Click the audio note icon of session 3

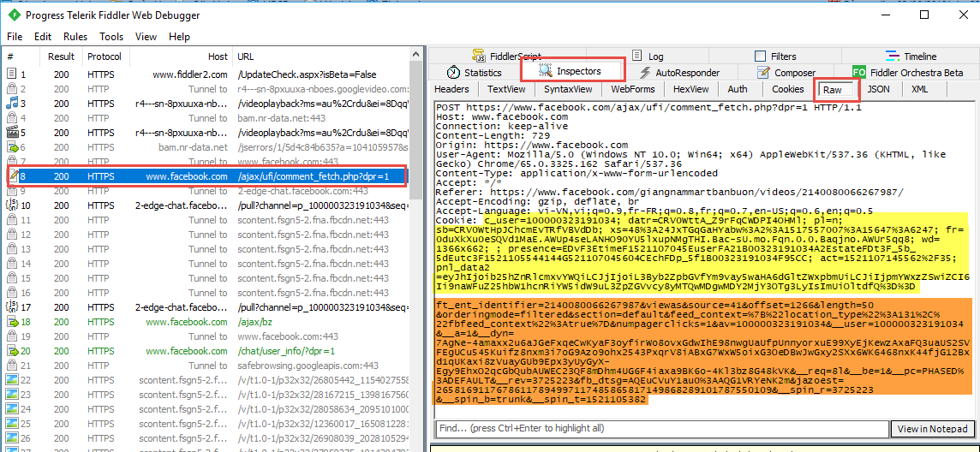pyautogui.click(x=11, y=104)
